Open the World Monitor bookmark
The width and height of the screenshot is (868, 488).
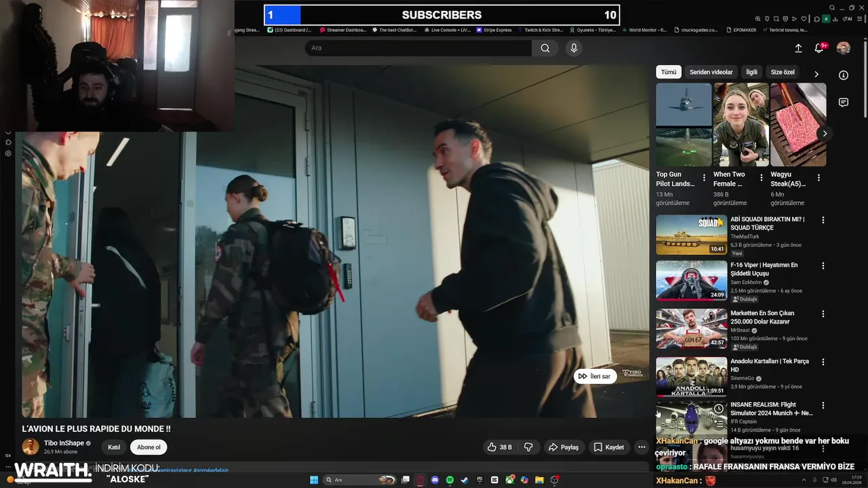(x=644, y=30)
